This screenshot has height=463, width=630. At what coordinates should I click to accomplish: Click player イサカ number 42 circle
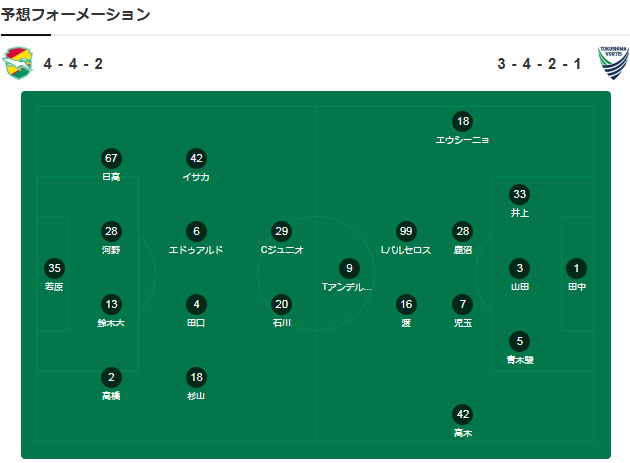[196, 158]
